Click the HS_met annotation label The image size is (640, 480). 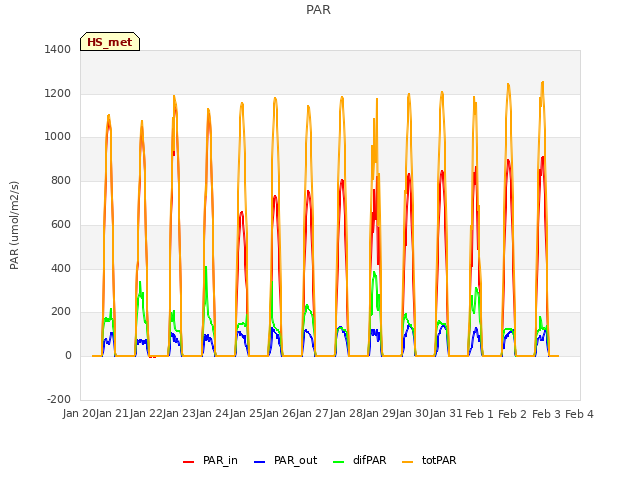click(x=110, y=42)
